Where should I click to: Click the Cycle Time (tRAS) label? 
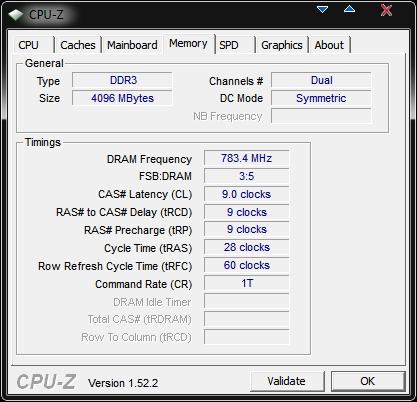[x=148, y=248]
